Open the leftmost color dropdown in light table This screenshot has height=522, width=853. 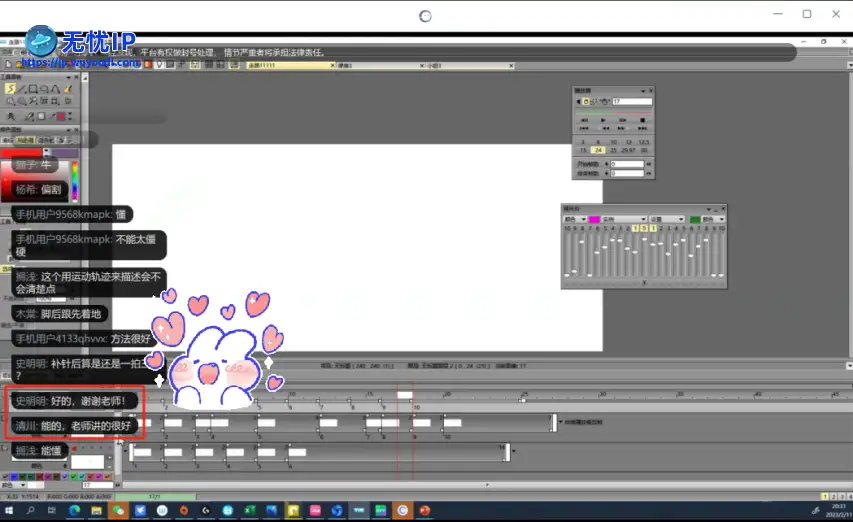point(573,219)
